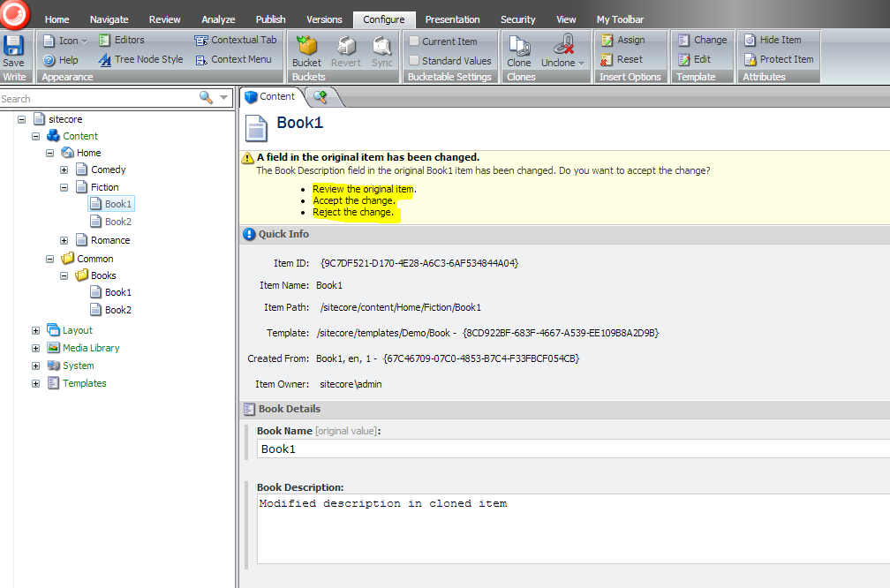
Task: Open the Analyze ribbon tab
Action: pos(218,19)
